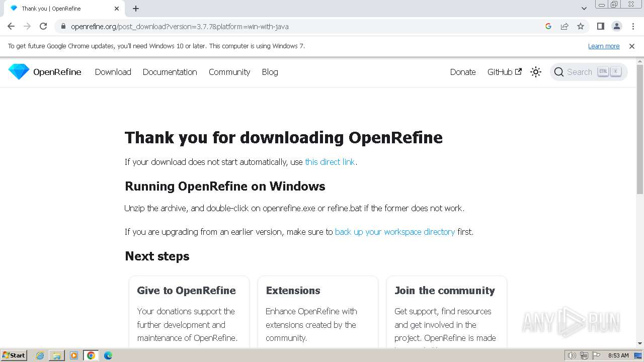Image resolution: width=644 pixels, height=362 pixels.
Task: Click the Chrome icon in the taskbar
Action: tap(91, 355)
